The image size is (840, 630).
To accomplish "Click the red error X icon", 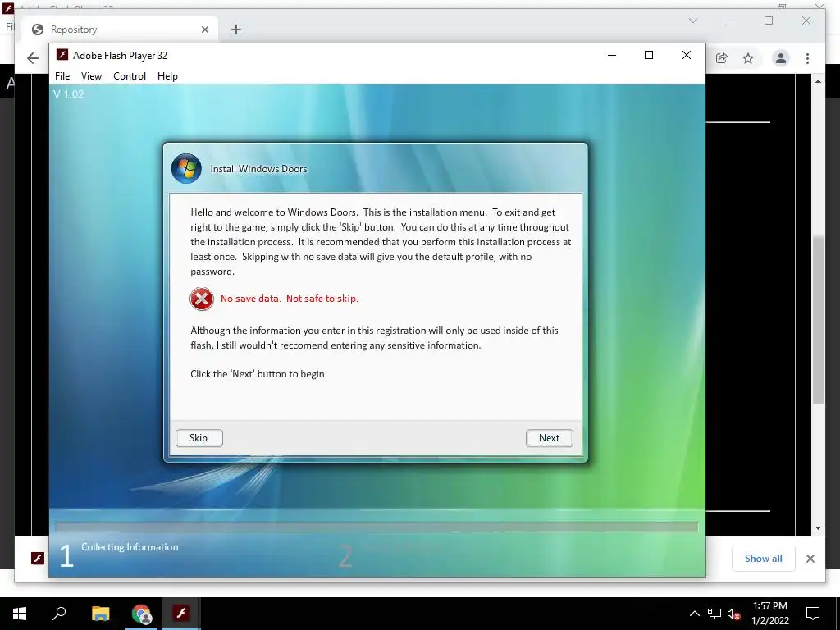I will point(202,299).
